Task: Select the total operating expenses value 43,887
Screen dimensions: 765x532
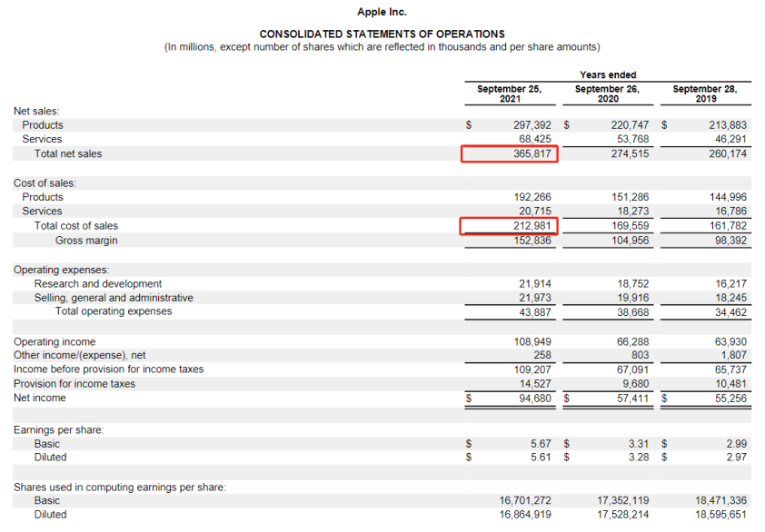Action: 535,312
